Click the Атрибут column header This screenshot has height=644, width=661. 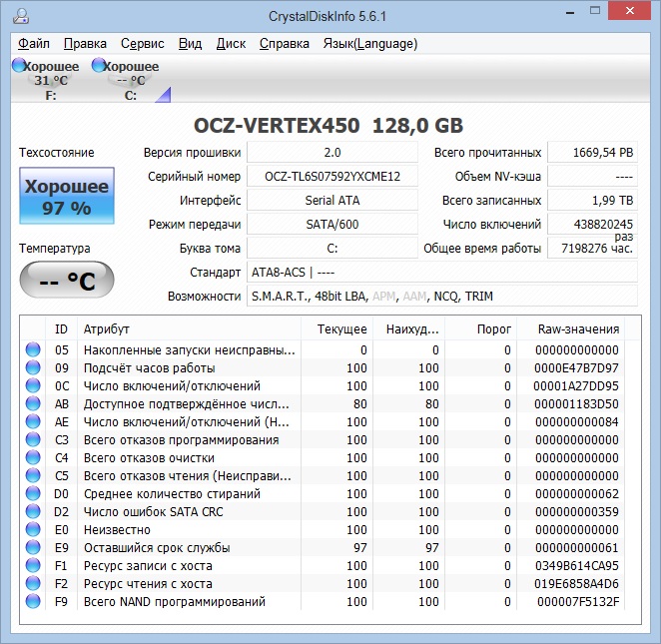(x=189, y=329)
